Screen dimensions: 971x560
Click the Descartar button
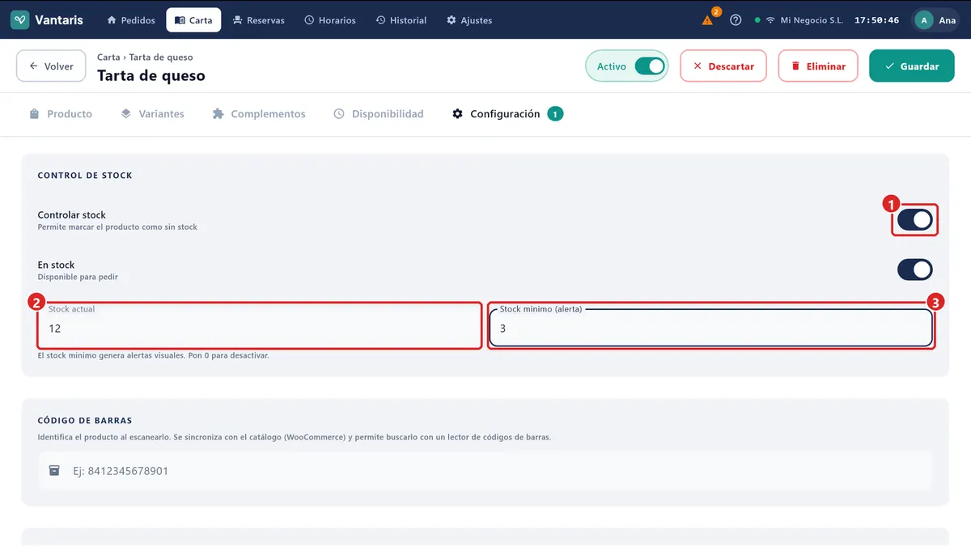pyautogui.click(x=723, y=66)
